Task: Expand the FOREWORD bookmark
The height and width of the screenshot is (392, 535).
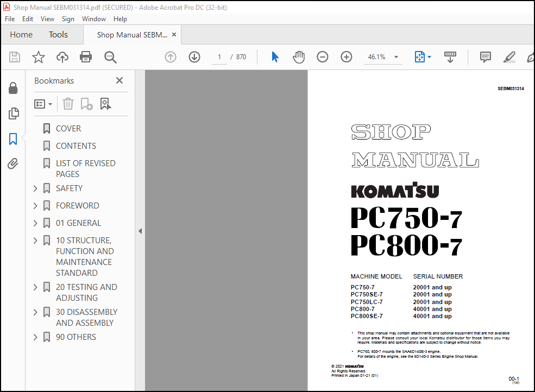Action: (x=35, y=206)
